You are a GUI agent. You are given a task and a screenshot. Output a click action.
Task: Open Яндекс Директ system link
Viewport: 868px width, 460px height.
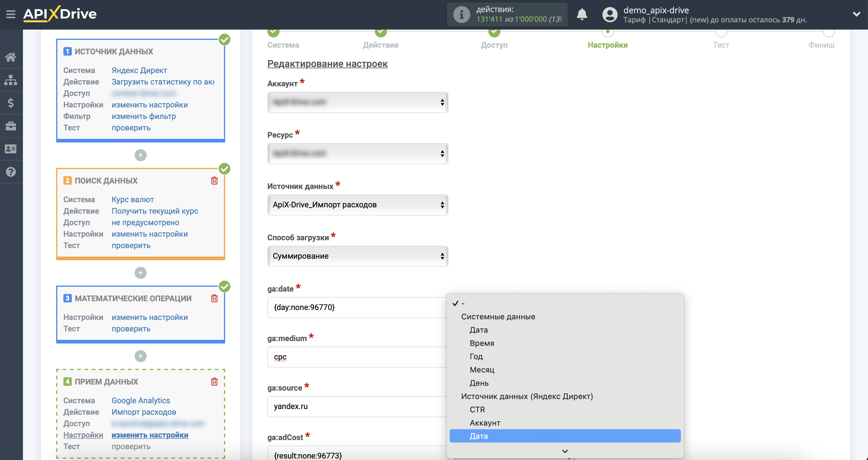tap(139, 70)
